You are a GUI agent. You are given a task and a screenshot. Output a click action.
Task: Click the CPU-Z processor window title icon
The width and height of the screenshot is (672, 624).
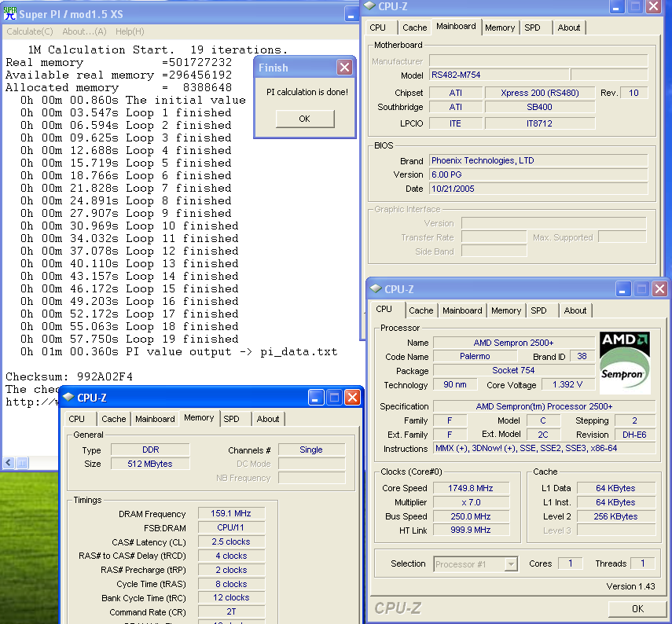click(376, 289)
